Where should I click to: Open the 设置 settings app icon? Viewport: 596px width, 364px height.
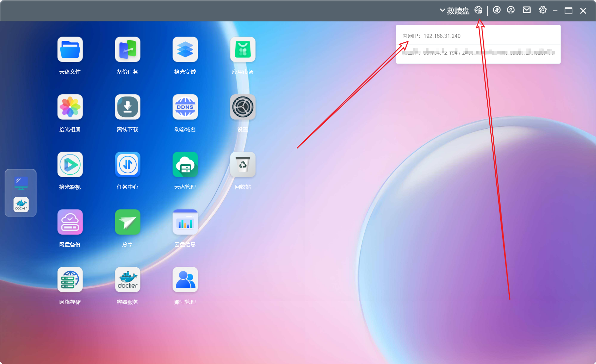(x=243, y=107)
